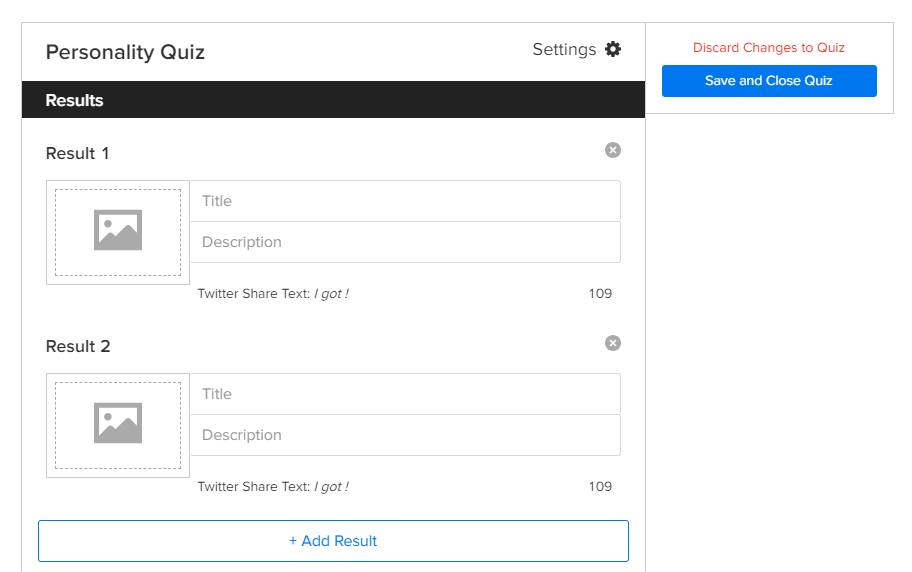Click Result 2's 109 character counter
The height and width of the screenshot is (572, 912).
pyautogui.click(x=600, y=487)
